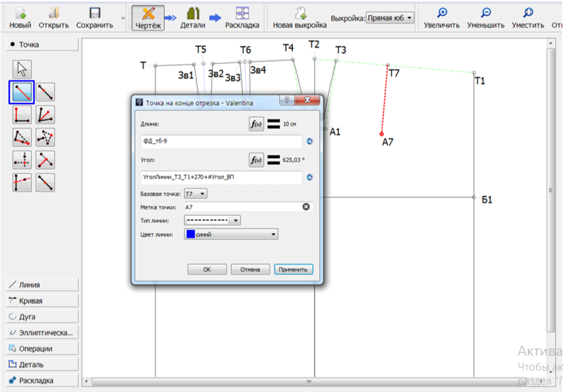Open the Тип линии dropdown
The height and width of the screenshot is (392, 563).
point(213,220)
